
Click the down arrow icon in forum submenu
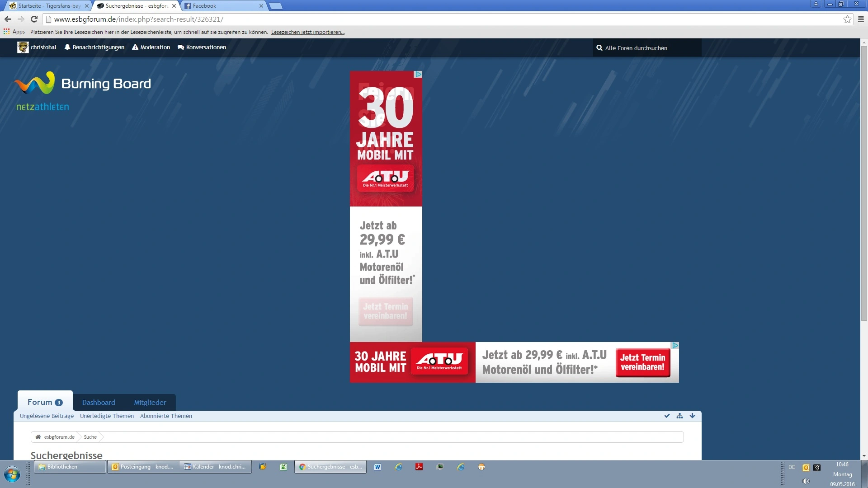click(x=692, y=416)
